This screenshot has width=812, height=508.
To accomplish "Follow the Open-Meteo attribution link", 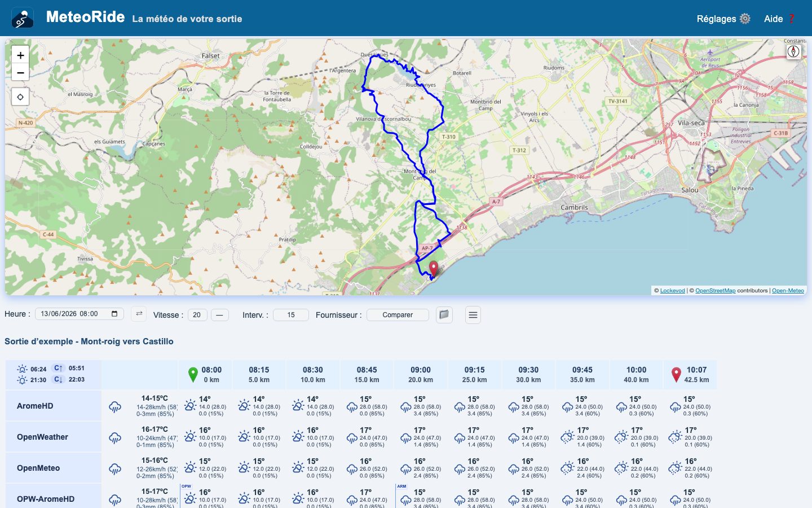I will (x=788, y=291).
